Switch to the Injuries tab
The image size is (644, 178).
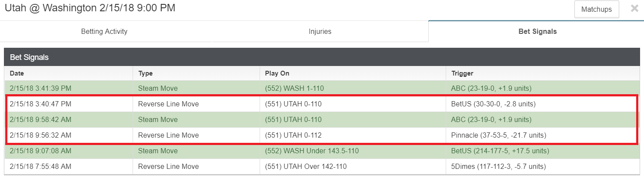click(320, 31)
